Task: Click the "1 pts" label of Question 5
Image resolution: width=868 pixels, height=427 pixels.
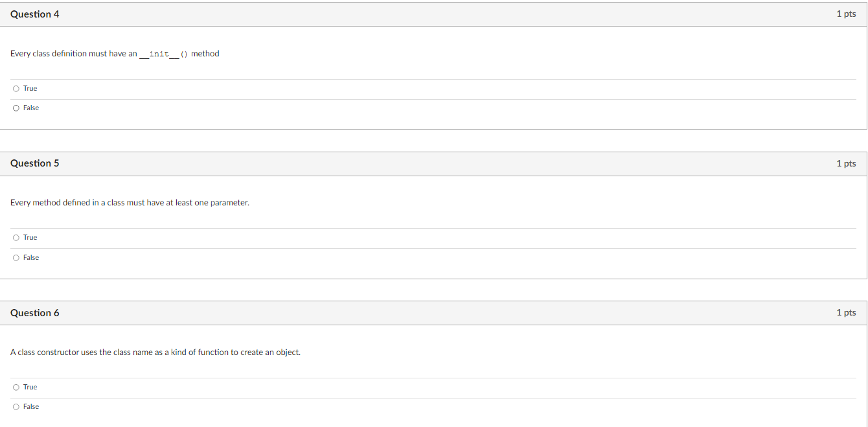Action: point(846,163)
